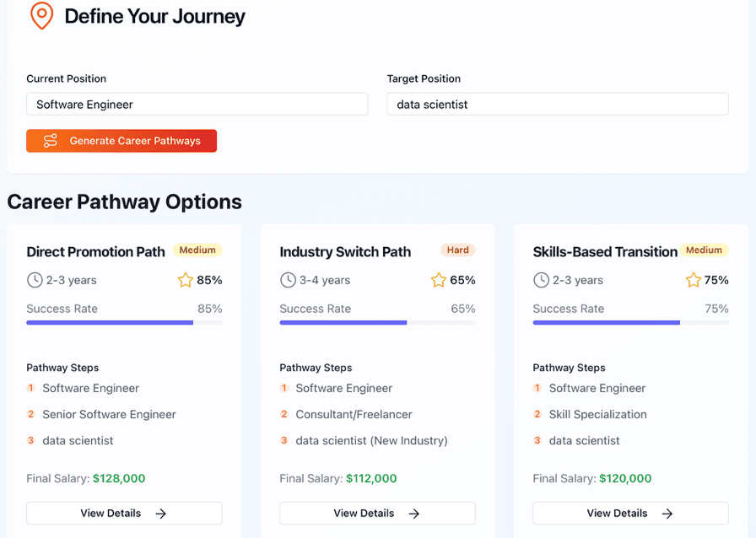The width and height of the screenshot is (756, 538).
Task: Open View Details for Industry Switch Path
Action: pyautogui.click(x=377, y=513)
